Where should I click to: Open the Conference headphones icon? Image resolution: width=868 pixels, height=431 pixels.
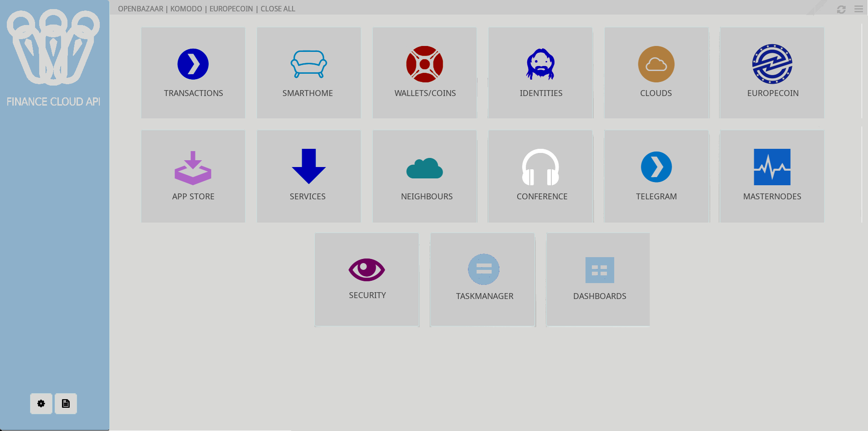click(x=540, y=167)
